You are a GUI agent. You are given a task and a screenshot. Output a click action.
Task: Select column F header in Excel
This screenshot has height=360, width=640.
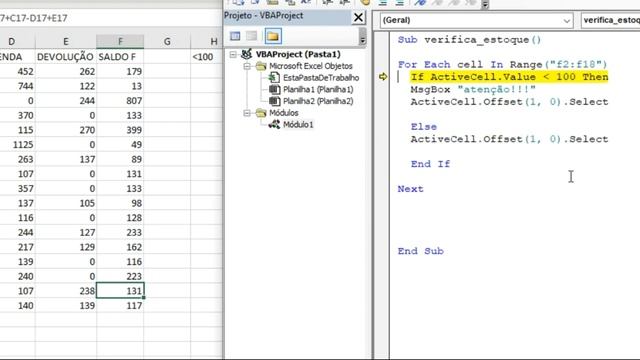tap(120, 41)
